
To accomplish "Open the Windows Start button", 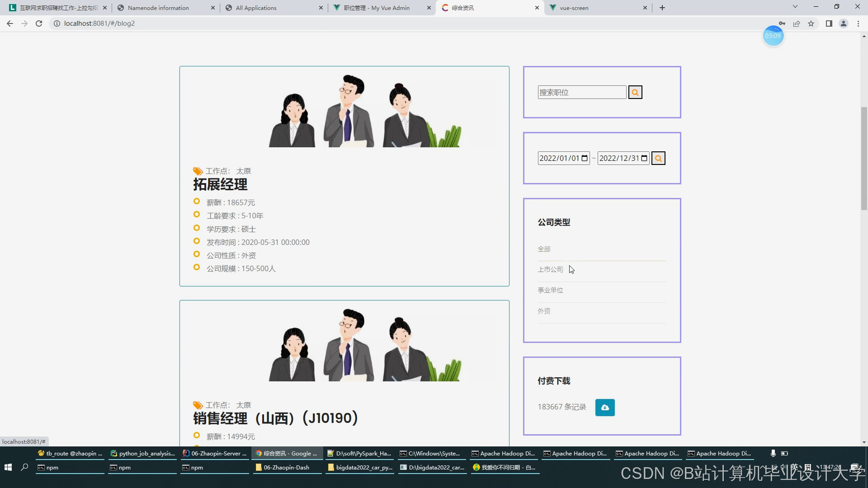I will (8, 467).
